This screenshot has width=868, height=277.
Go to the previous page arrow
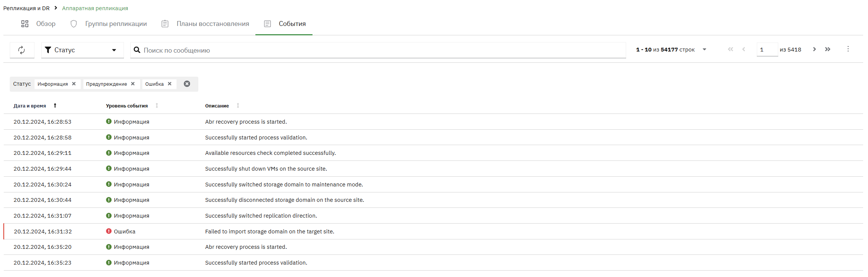pyautogui.click(x=744, y=49)
